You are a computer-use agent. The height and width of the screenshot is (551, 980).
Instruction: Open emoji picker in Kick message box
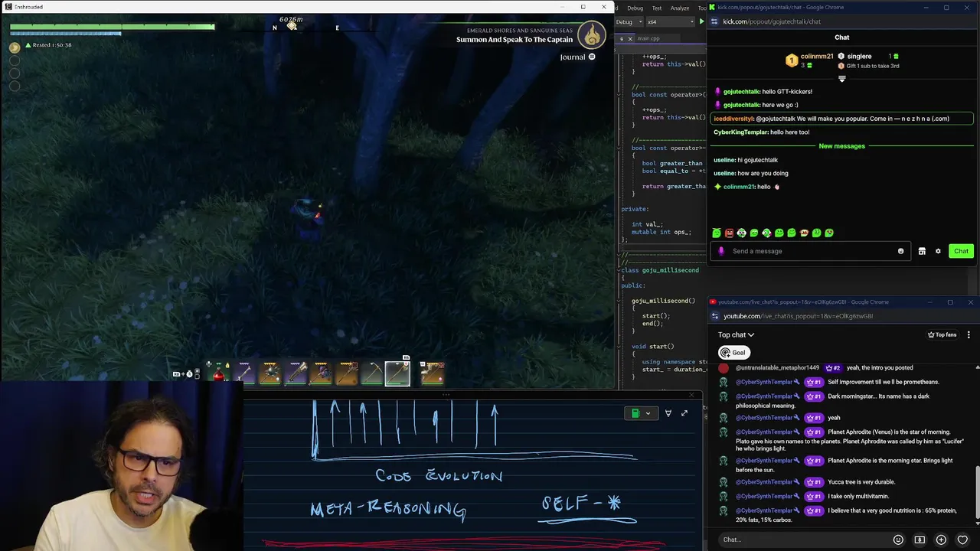900,251
